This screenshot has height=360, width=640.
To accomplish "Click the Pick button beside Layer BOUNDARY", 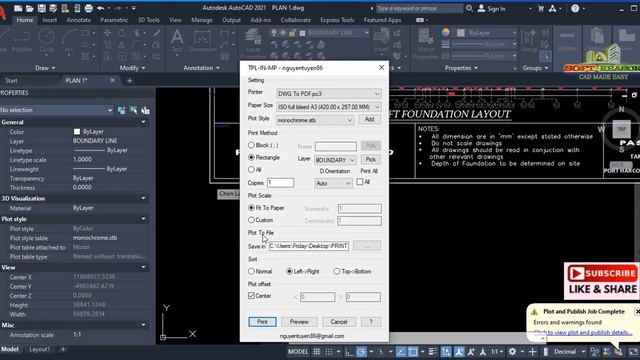I will tap(371, 159).
